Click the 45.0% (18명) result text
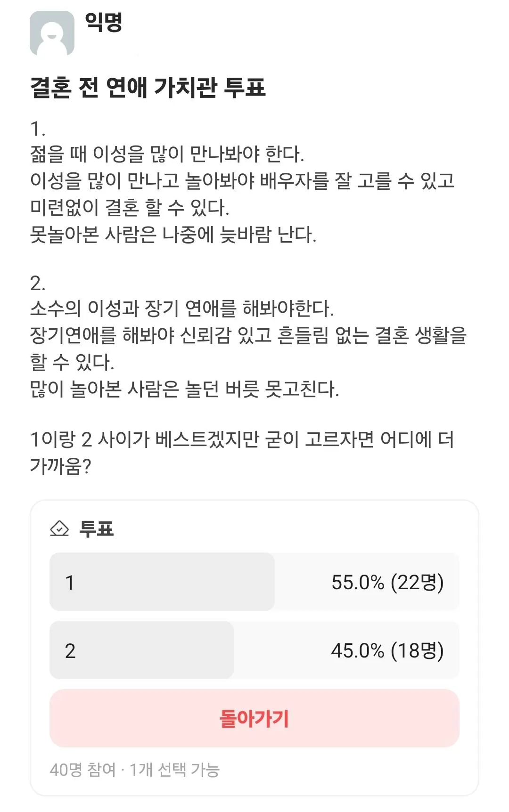The image size is (509, 812). click(x=387, y=651)
